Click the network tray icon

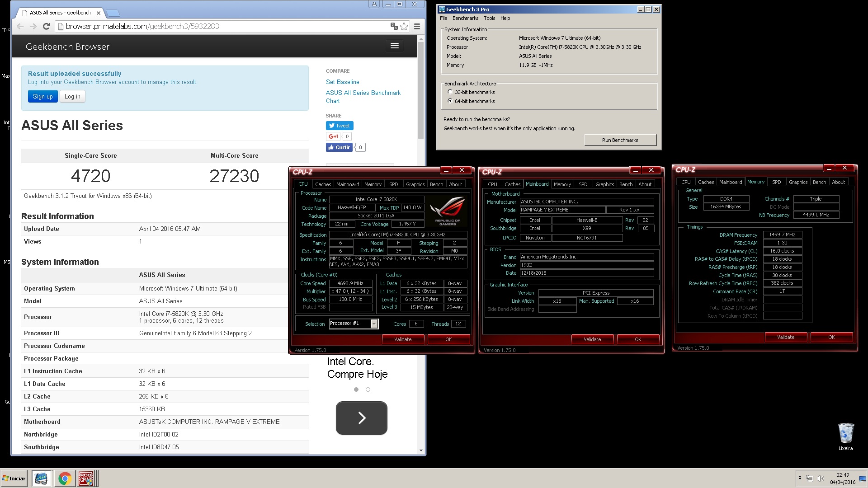(x=810, y=479)
